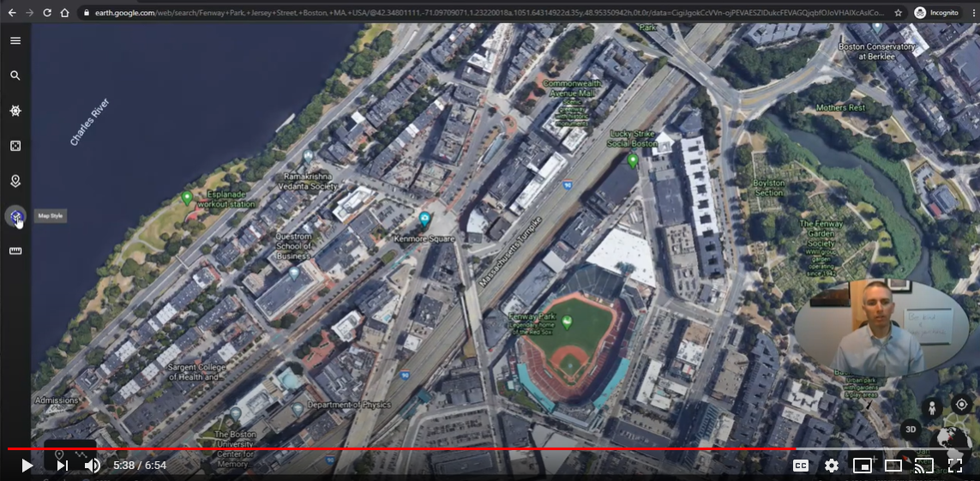Click the globe overview thumbnail
This screenshot has width=980, height=481.
tap(952, 442)
